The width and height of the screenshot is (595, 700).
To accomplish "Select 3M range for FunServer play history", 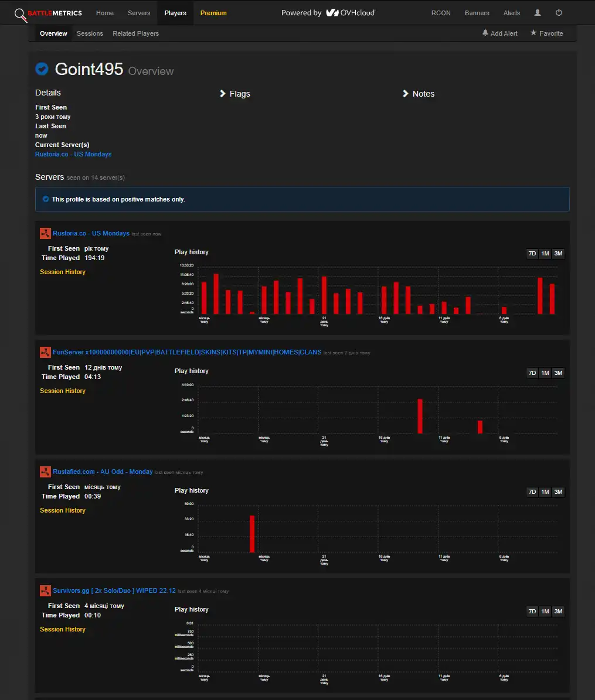I will tap(559, 373).
